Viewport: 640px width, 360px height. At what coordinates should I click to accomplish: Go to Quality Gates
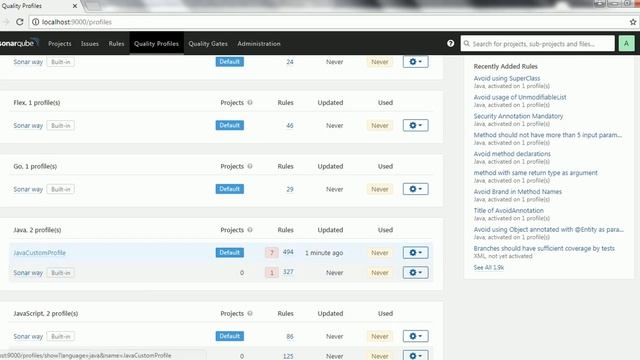(208, 44)
